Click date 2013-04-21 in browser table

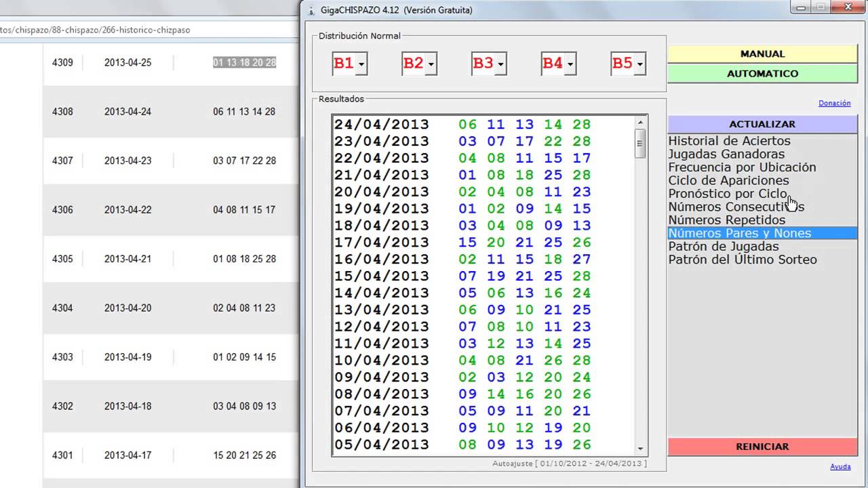pos(127,259)
